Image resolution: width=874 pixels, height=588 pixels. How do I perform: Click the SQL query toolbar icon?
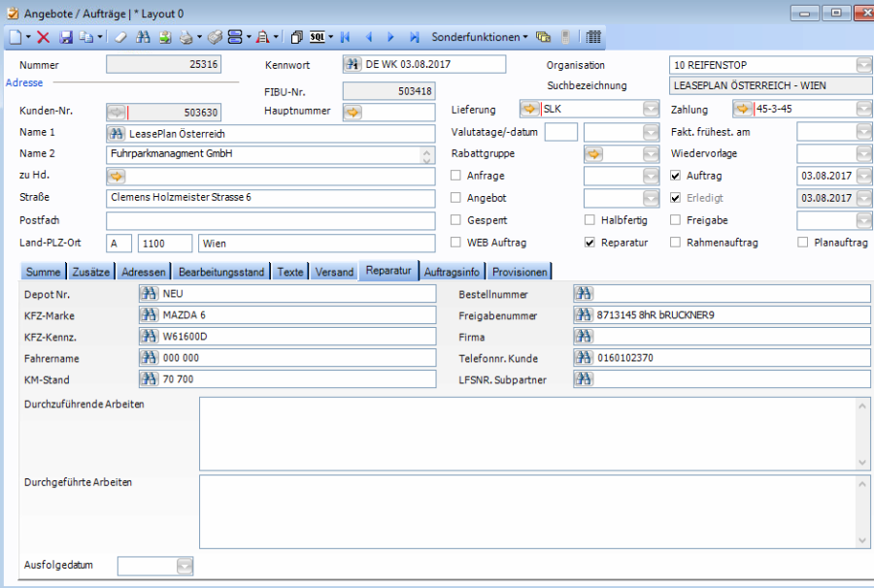coord(318,37)
